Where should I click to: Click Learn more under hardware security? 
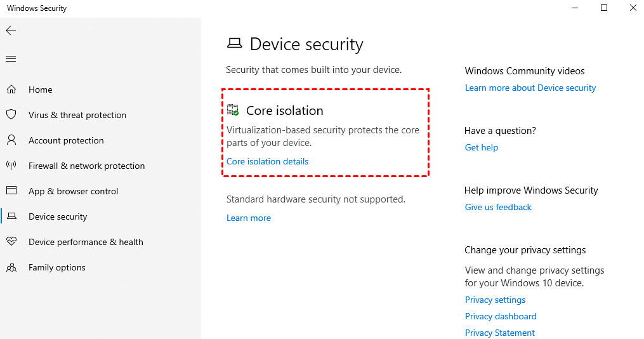point(249,218)
